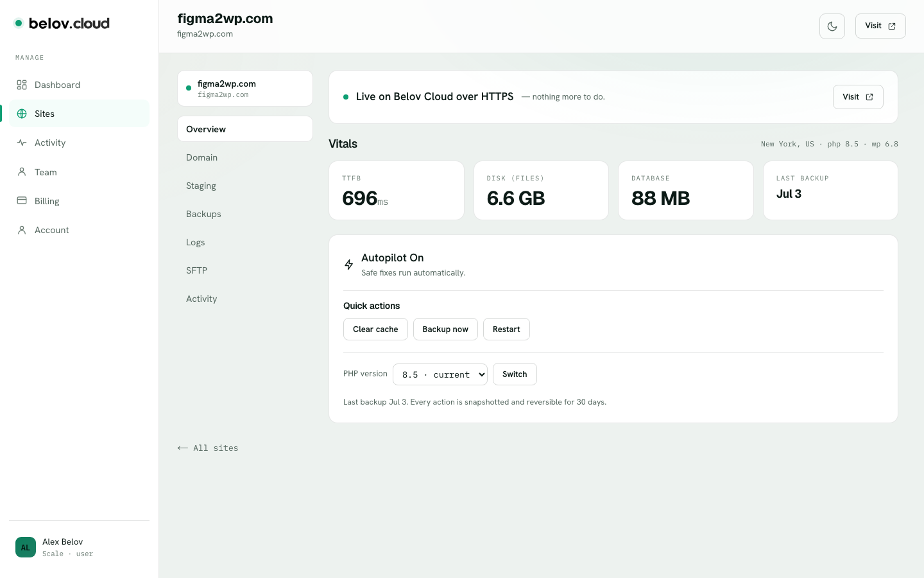Click the 'Quick actions' heading
The width and height of the screenshot is (924, 578).
tap(372, 306)
